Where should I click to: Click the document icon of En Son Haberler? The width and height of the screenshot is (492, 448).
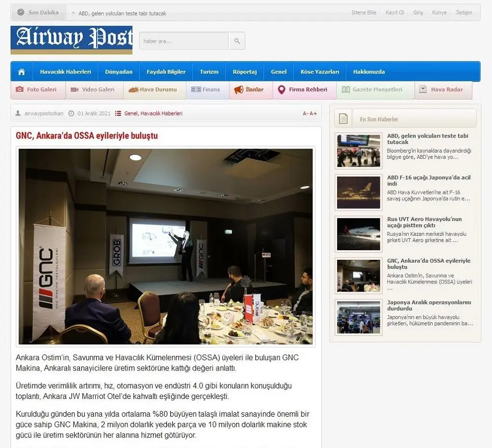(343, 119)
